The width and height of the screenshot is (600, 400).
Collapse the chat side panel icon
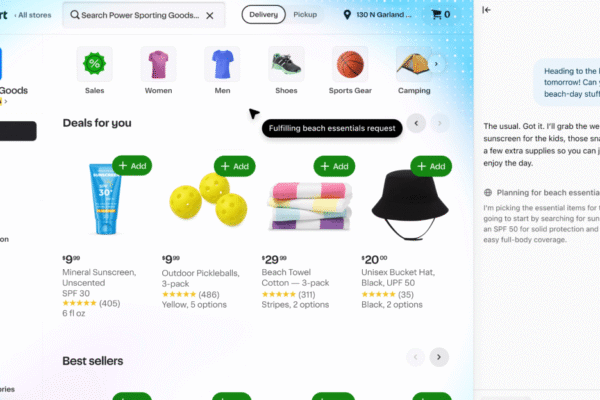pos(486,10)
